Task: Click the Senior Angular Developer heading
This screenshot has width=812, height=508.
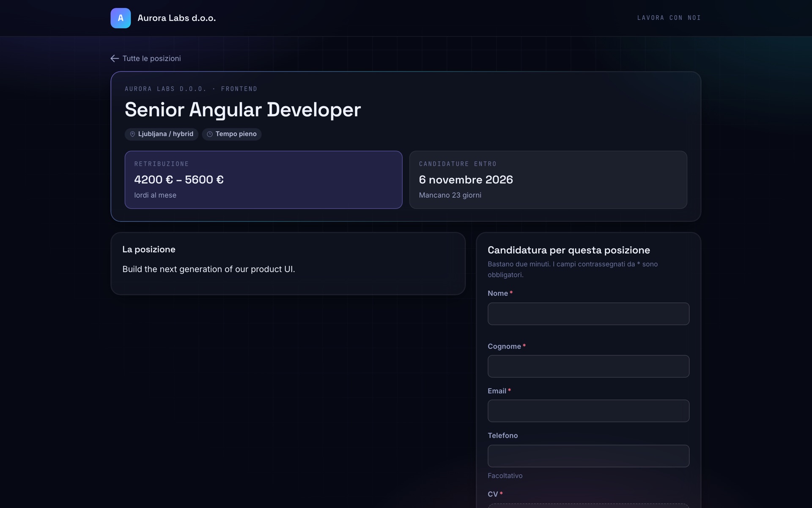Action: coord(243,110)
